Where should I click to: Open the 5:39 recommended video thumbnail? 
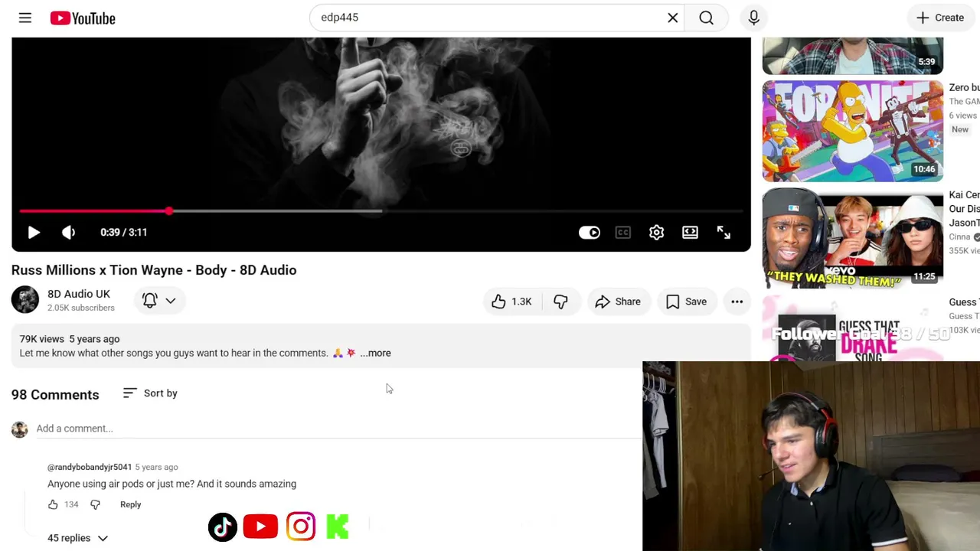(853, 56)
